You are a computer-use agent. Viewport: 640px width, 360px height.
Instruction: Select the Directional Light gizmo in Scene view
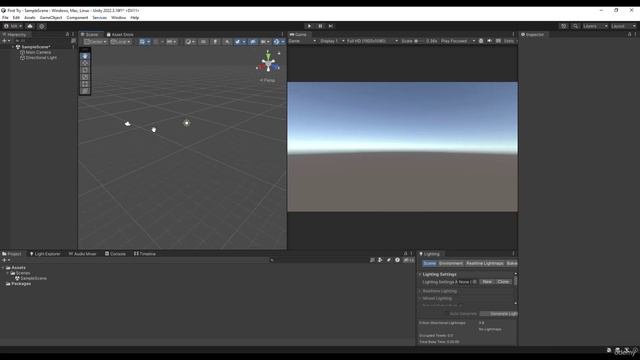(x=187, y=123)
